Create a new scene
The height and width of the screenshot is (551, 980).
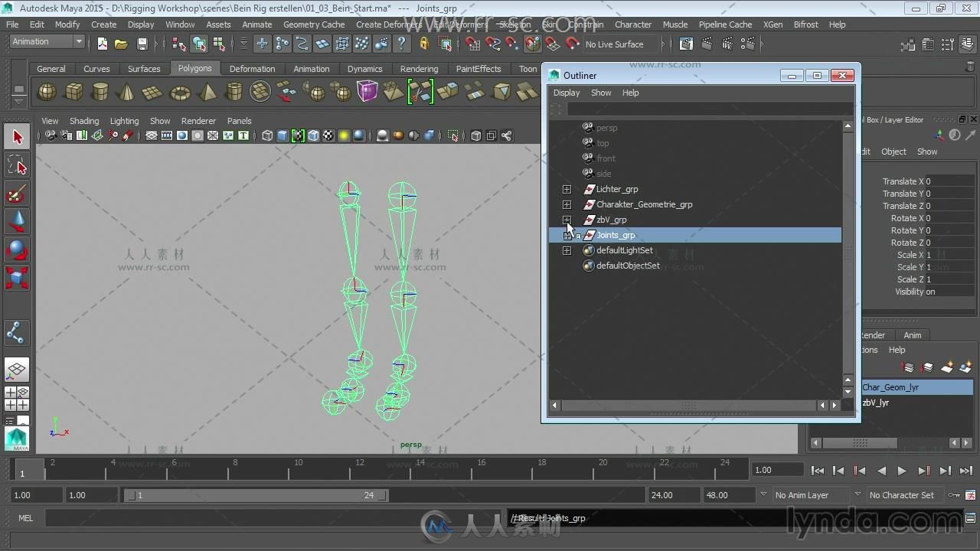[103, 44]
